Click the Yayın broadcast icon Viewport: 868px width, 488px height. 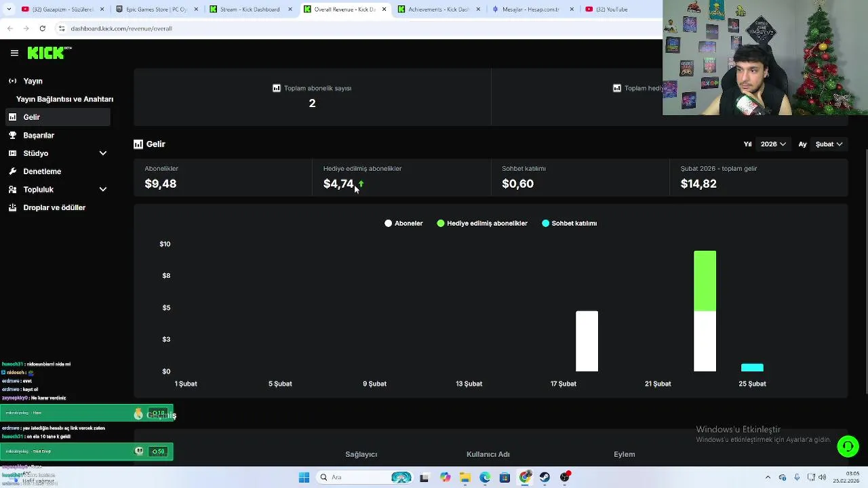pos(12,81)
